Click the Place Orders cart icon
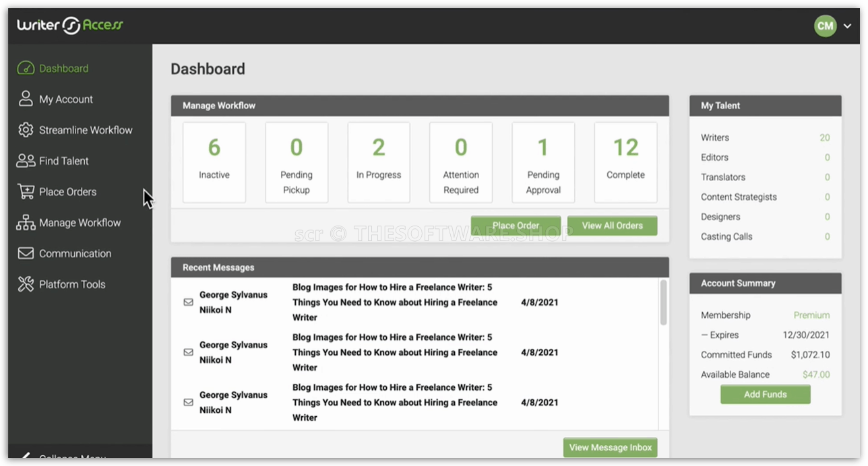The image size is (868, 466). point(26,192)
